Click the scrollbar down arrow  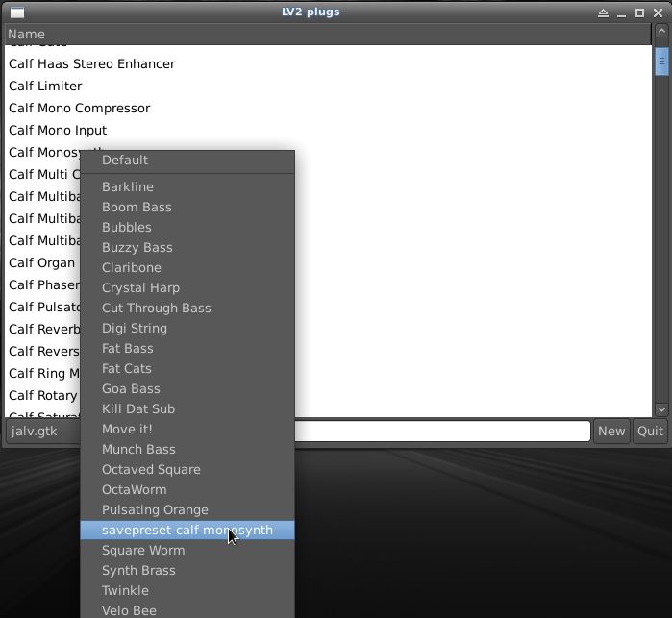point(661,409)
